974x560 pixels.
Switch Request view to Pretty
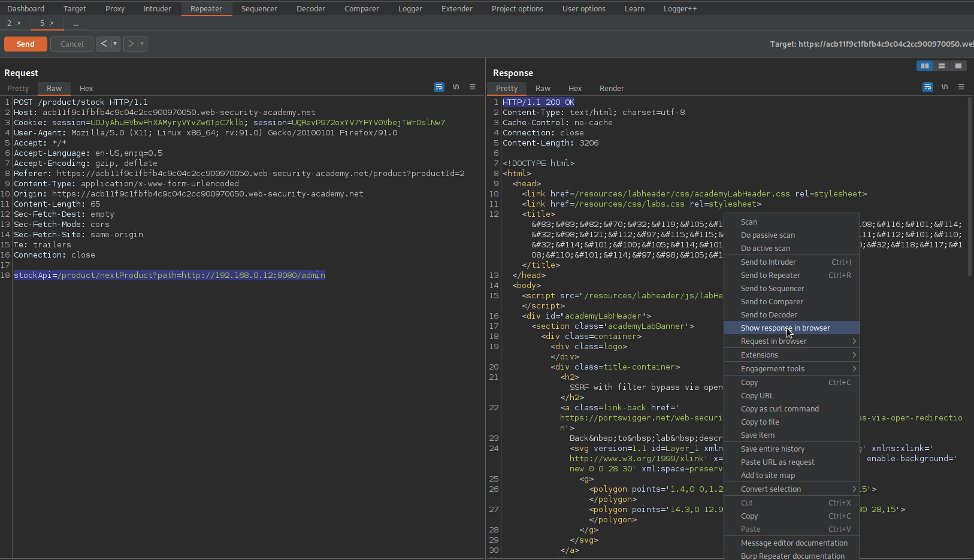coord(18,88)
